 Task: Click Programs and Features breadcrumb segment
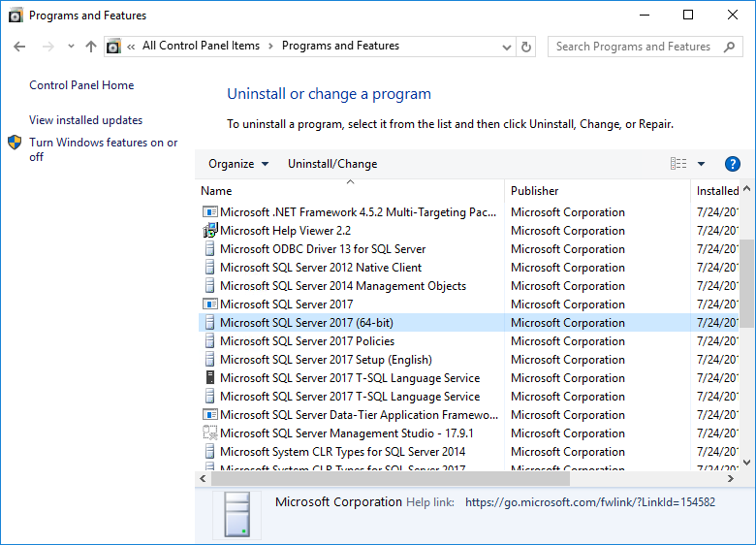[340, 46]
